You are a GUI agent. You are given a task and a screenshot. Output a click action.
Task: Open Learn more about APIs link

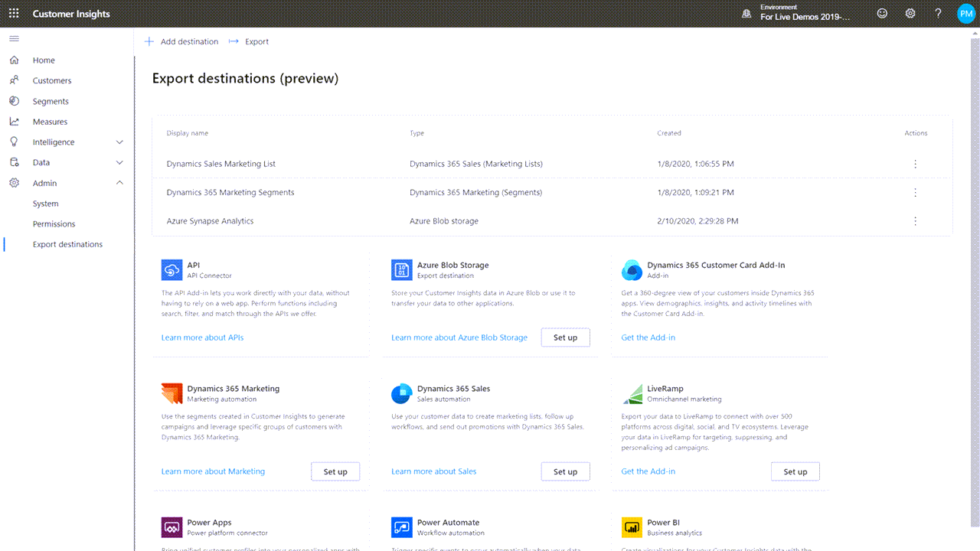point(202,337)
